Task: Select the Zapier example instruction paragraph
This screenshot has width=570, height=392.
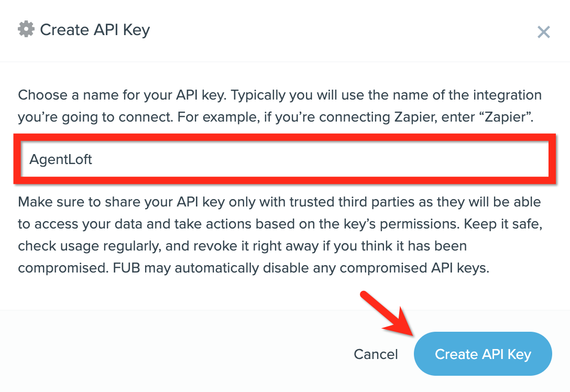Action: 280,106
